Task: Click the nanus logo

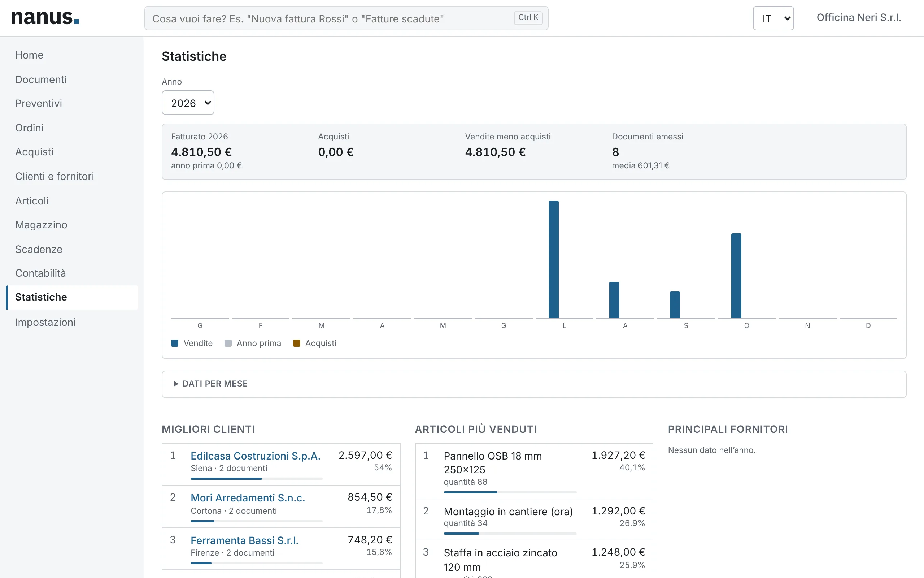Action: (45, 18)
